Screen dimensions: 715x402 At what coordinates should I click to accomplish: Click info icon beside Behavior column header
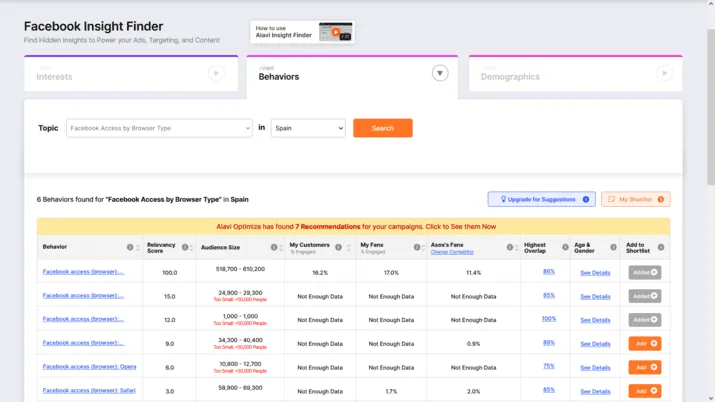click(130, 247)
